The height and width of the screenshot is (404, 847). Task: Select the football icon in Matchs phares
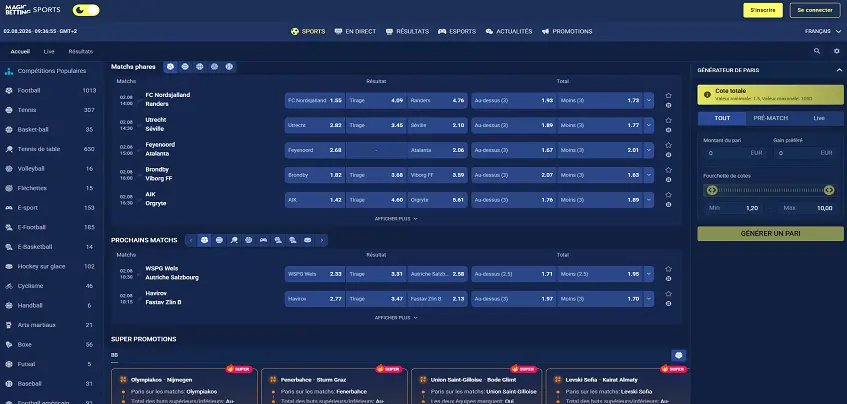(171, 66)
